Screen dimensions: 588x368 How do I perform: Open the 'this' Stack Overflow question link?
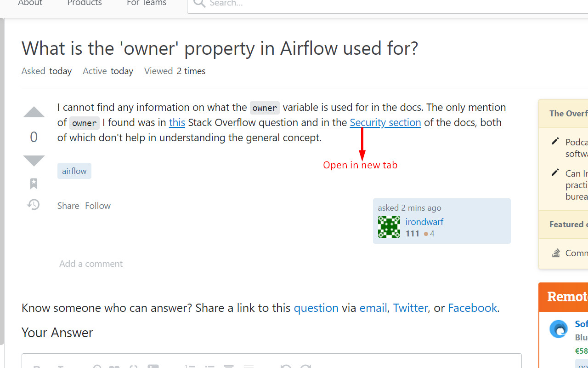tap(177, 122)
